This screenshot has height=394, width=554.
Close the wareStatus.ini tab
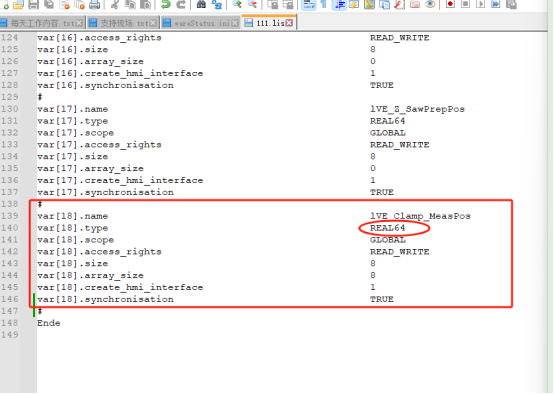(235, 23)
